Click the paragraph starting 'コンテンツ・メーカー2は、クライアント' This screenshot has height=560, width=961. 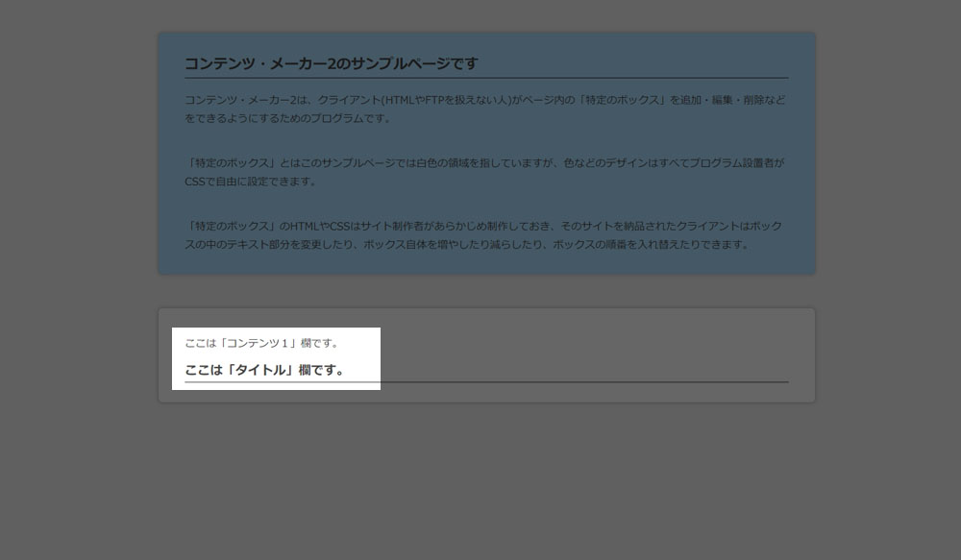pyautogui.click(x=485, y=109)
